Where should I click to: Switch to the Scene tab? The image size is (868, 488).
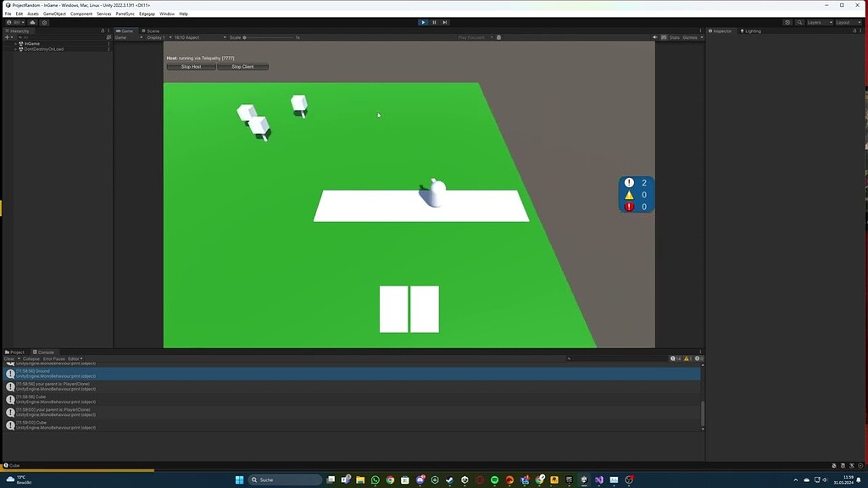point(152,30)
